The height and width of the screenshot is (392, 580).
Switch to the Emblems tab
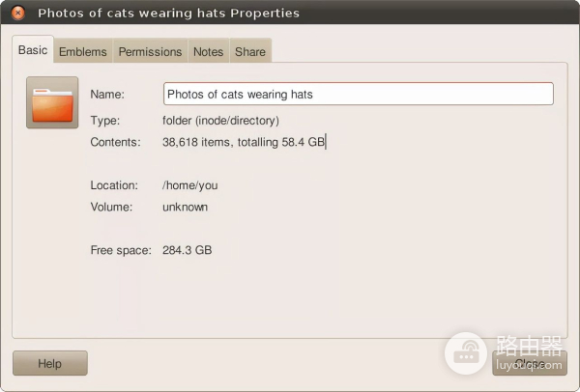pyautogui.click(x=82, y=52)
